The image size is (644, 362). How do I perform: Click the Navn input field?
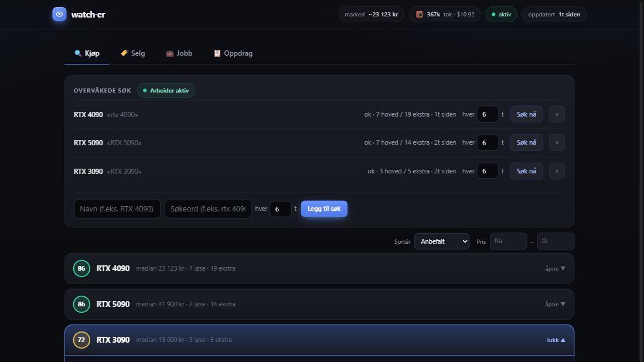pyautogui.click(x=117, y=209)
